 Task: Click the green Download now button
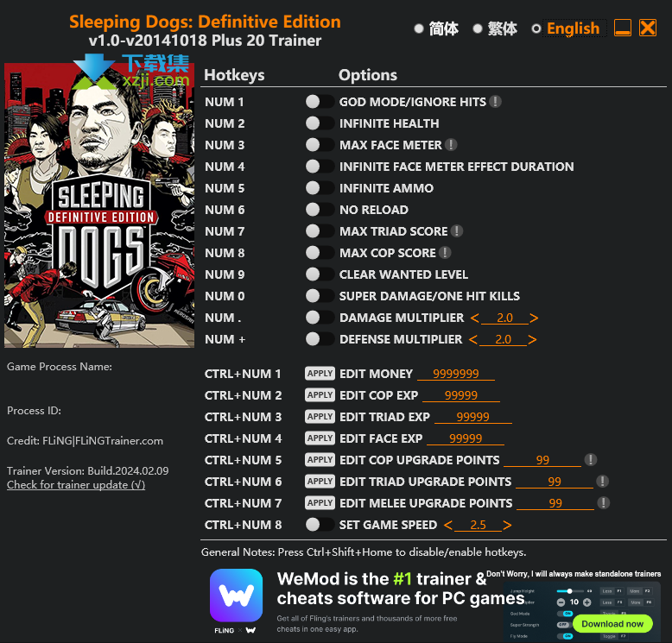(x=612, y=624)
